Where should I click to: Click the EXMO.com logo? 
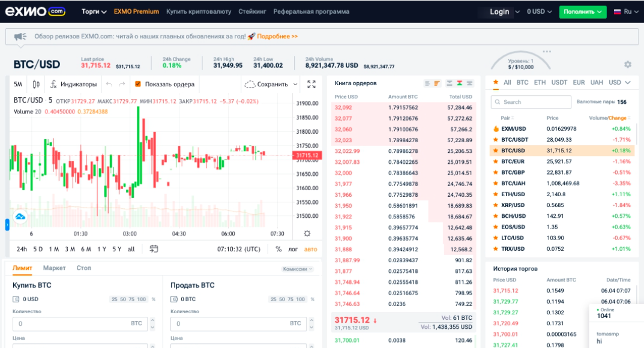35,11
